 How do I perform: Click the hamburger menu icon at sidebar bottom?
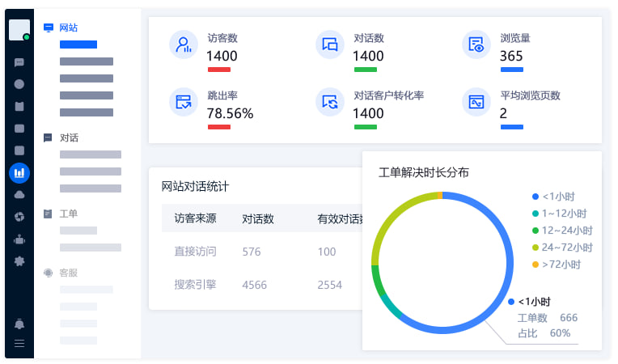tap(19, 343)
